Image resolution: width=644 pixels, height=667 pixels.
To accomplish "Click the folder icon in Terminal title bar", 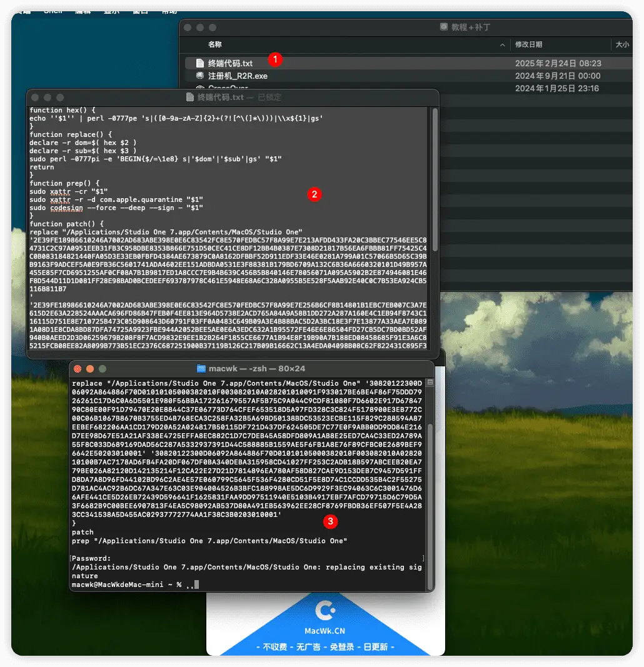I will point(201,369).
